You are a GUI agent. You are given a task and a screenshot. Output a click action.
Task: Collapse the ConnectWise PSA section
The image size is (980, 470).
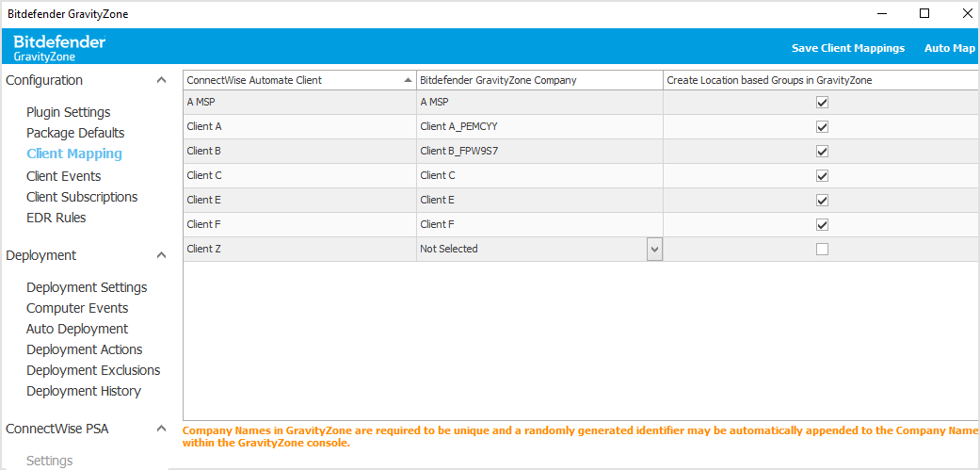point(161,429)
